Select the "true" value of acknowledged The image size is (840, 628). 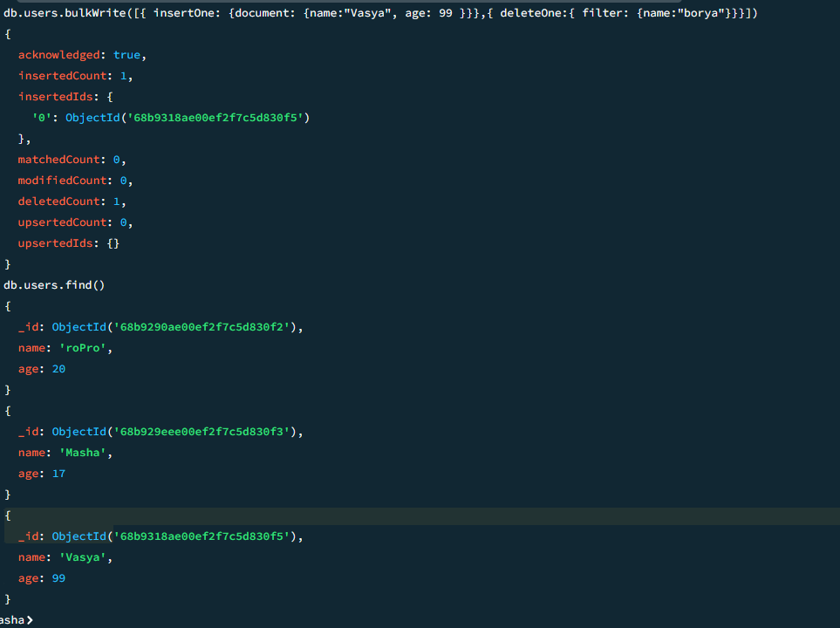pyautogui.click(x=127, y=55)
